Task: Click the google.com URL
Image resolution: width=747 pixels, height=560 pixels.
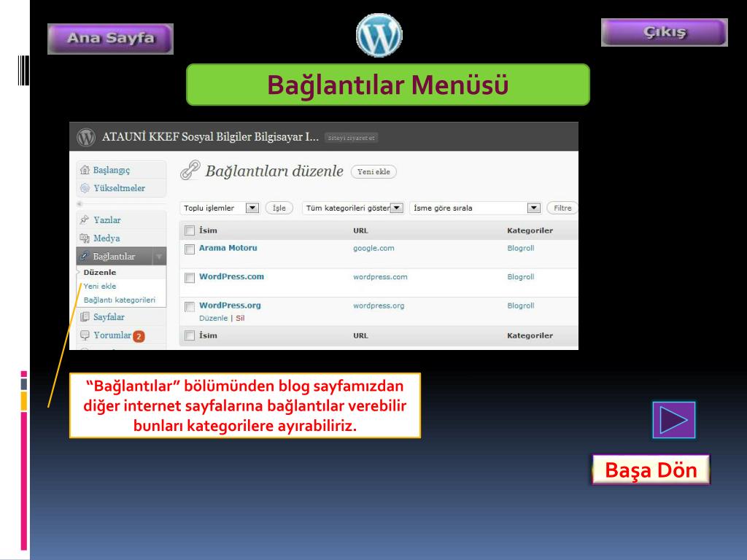Action: 373,248
